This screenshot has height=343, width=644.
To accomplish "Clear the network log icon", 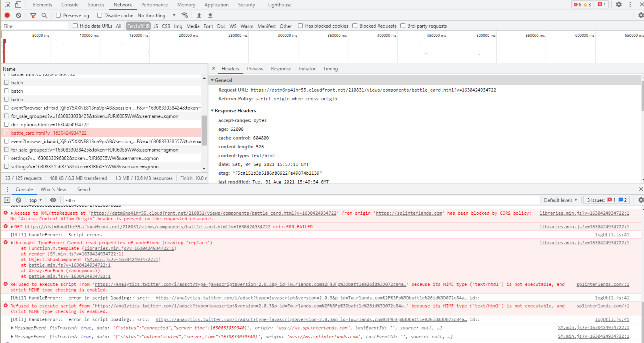I will click(x=18, y=15).
